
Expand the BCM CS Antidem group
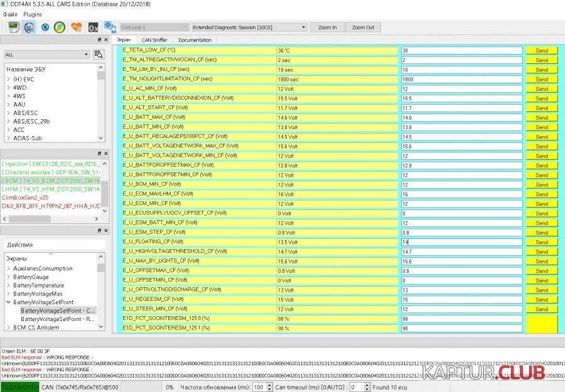click(x=9, y=327)
